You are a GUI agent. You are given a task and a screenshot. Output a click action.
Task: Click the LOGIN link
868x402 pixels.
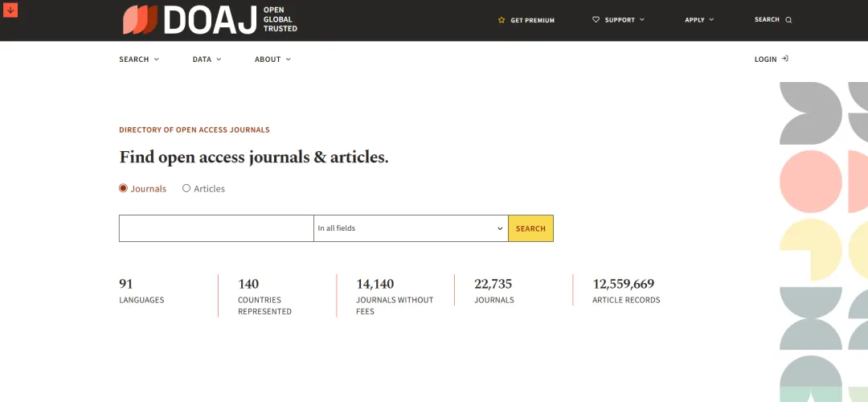point(771,59)
